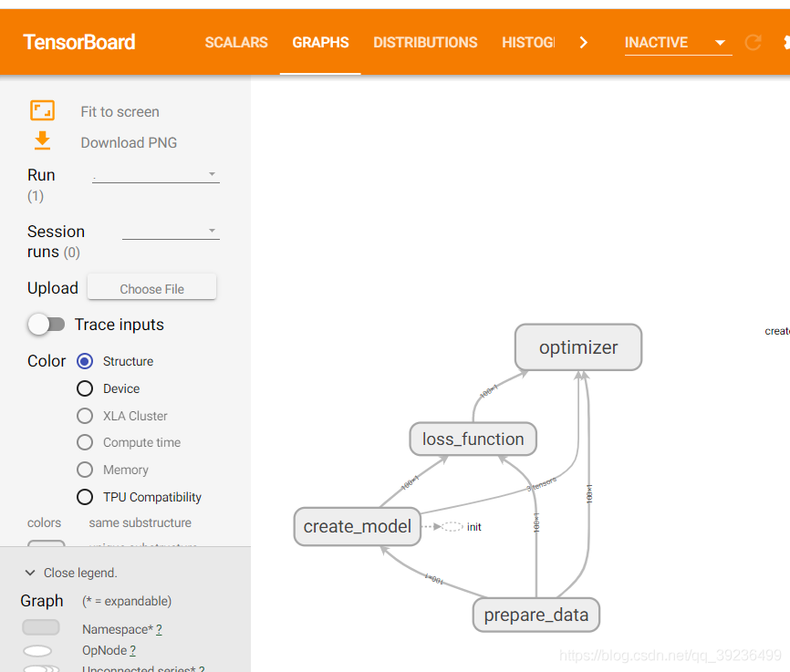Viewport: 790px width, 672px height.
Task: Click the init node label text
Action: [473, 527]
